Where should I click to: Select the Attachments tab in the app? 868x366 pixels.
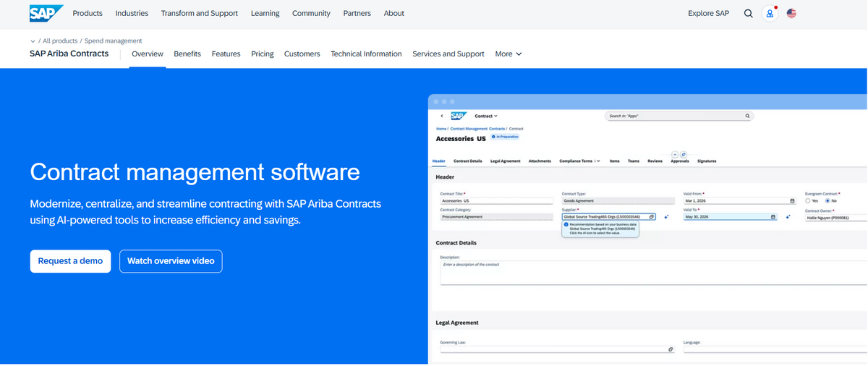pos(540,161)
